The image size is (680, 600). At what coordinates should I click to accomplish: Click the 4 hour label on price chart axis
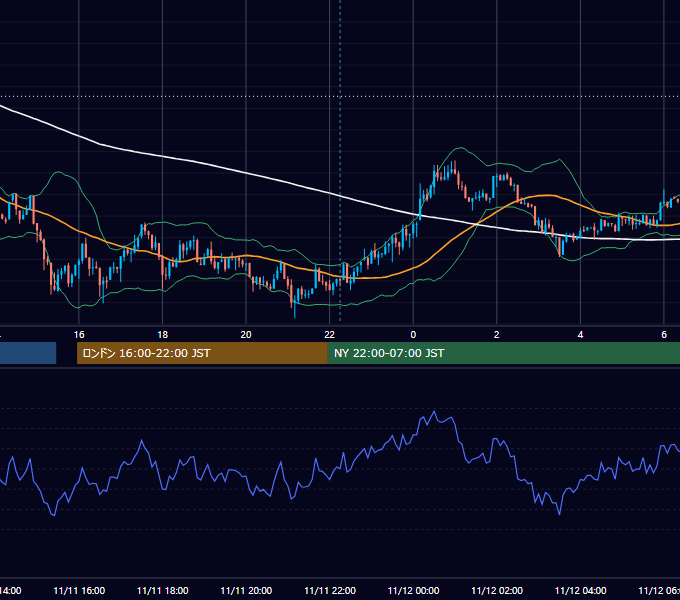coord(580,334)
